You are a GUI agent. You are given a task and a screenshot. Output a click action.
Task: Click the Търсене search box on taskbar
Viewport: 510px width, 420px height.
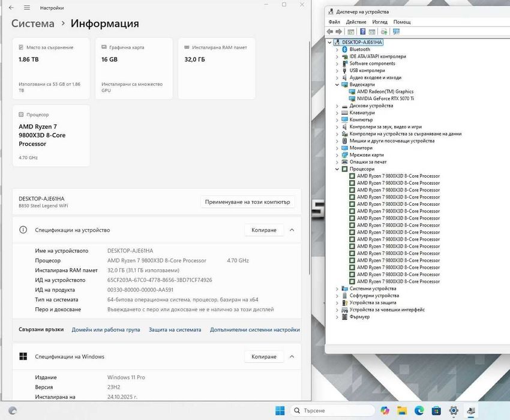point(332,410)
